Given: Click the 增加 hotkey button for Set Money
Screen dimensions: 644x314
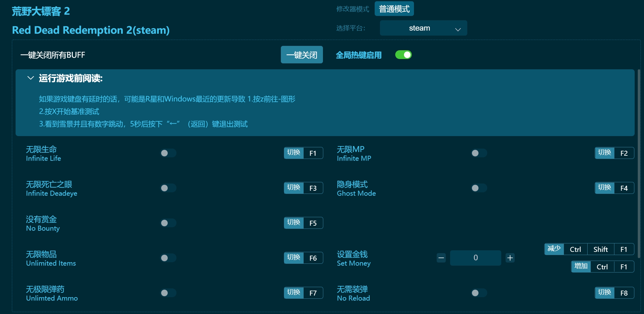Looking at the screenshot, I should pos(581,267).
